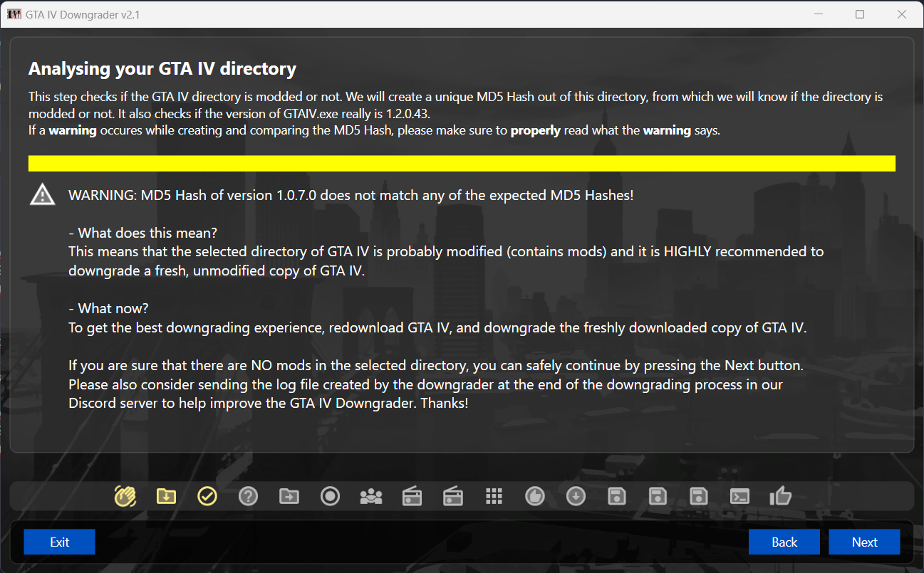Select the folder with arrow step icon
924x573 pixels.
coord(289,495)
